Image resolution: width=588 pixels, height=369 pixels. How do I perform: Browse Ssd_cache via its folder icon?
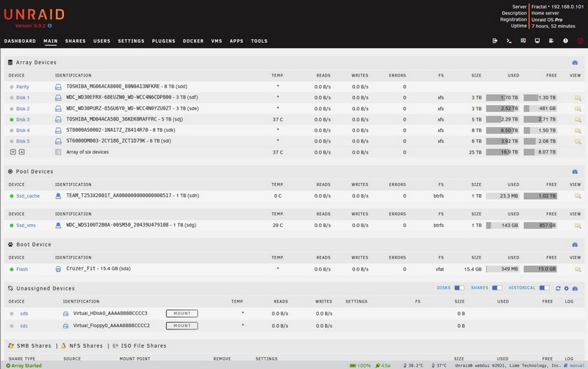coord(578,196)
